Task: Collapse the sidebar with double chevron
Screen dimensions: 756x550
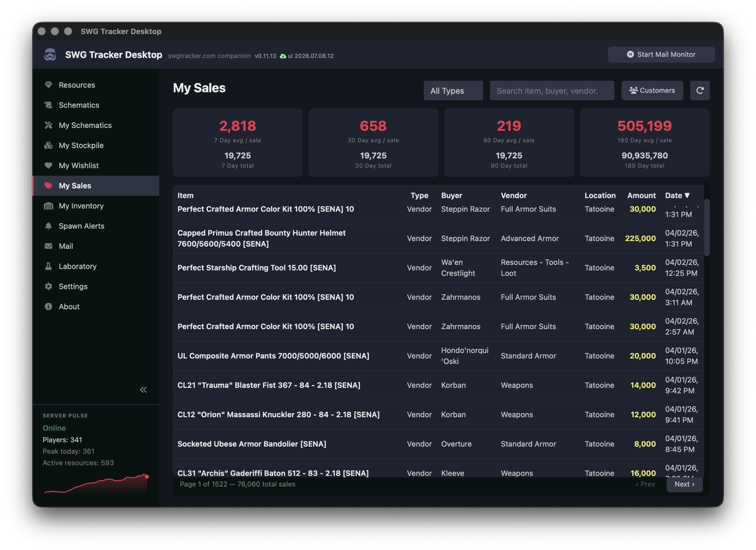Action: [143, 390]
